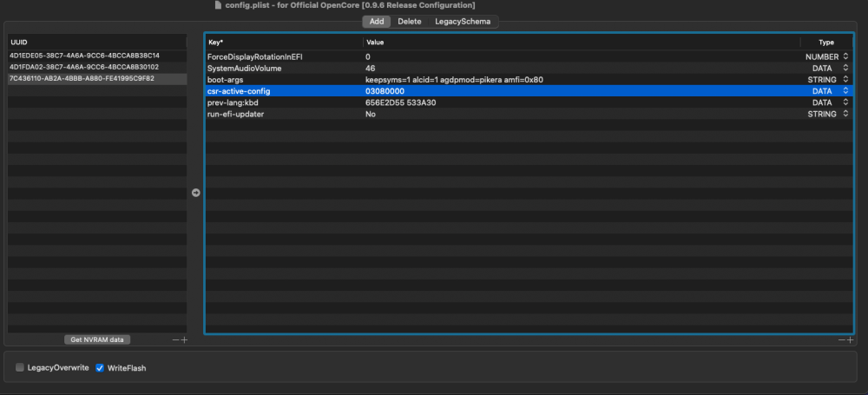The image size is (868, 395).
Task: Remove UUID with the minus icon under UUID list
Action: pyautogui.click(x=175, y=340)
